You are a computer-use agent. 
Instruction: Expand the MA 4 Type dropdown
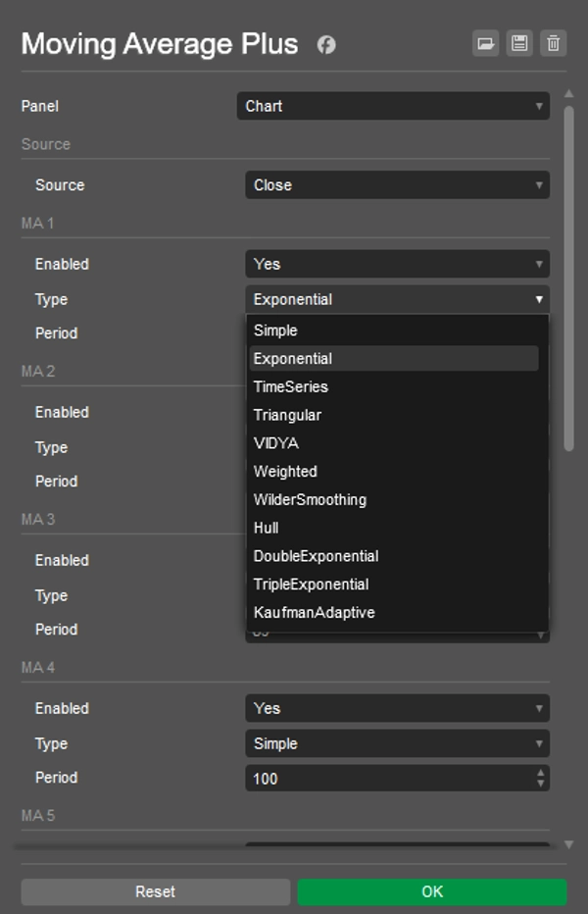[x=397, y=743]
